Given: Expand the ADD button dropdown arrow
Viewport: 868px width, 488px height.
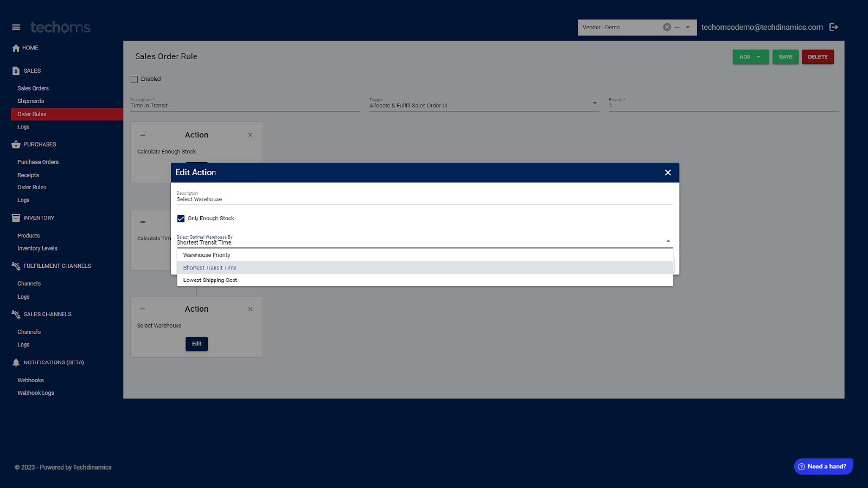Looking at the screenshot, I should (759, 56).
